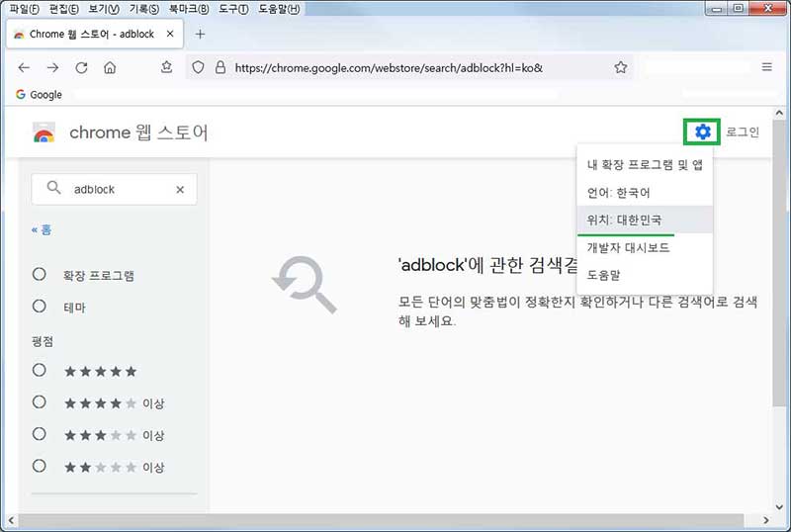Viewport: 791px width, 532px height.
Task: Close the Chrome 웹 스토어 tab
Action: click(170, 34)
